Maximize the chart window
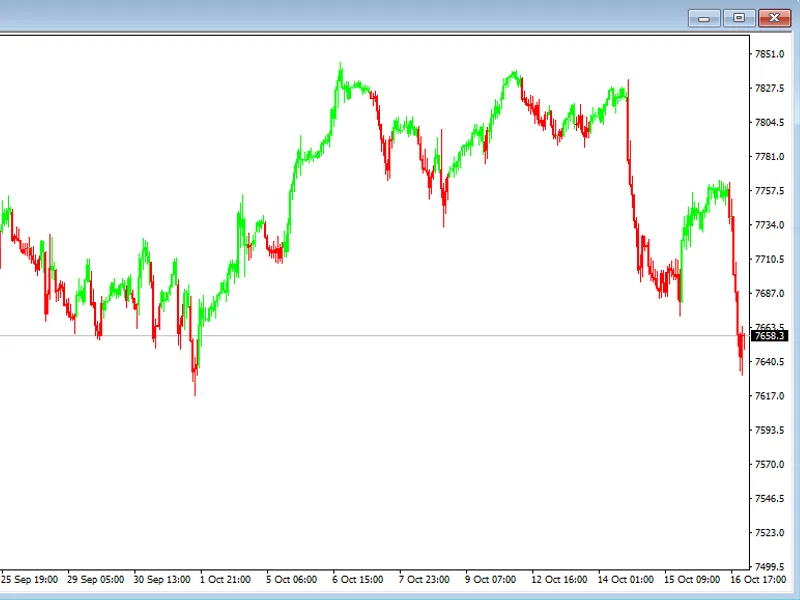Screen dimensions: 800x600 [x=739, y=18]
